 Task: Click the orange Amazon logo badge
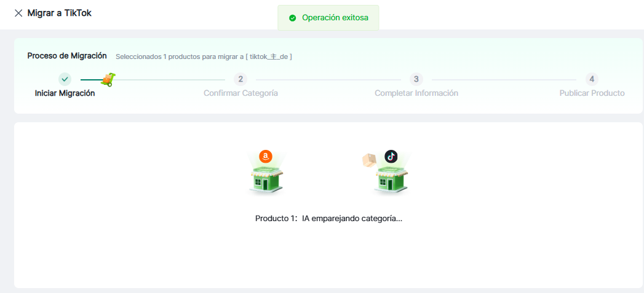tap(266, 157)
